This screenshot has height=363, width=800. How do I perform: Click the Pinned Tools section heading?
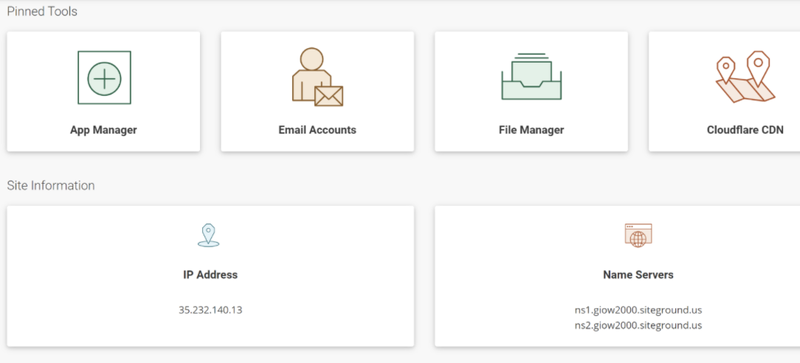pyautogui.click(x=42, y=11)
